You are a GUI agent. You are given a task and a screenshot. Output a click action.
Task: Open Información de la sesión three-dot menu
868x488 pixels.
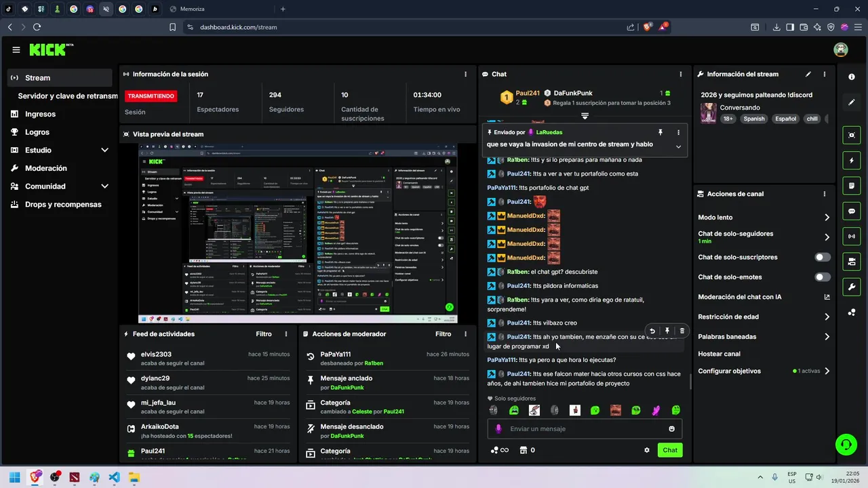(x=465, y=74)
